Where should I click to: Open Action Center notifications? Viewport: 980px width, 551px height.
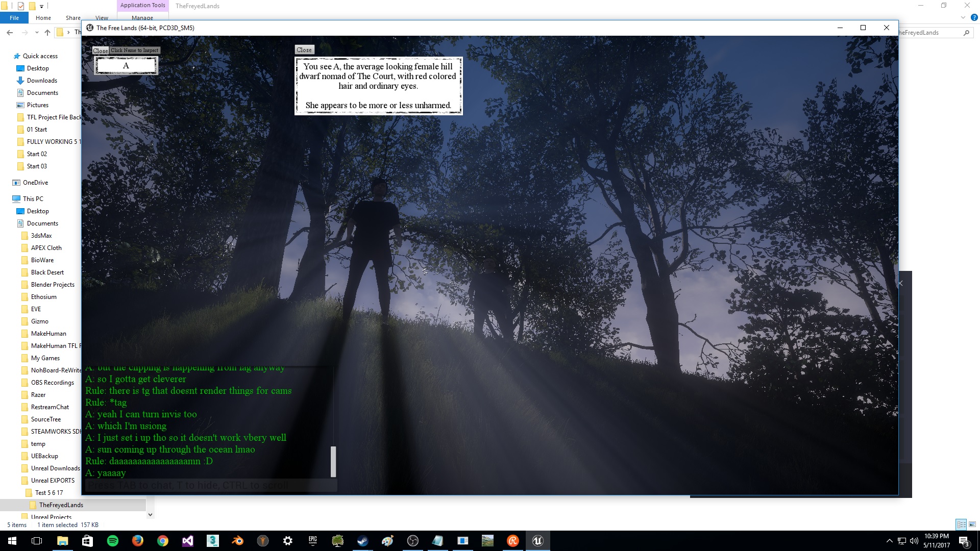(964, 541)
